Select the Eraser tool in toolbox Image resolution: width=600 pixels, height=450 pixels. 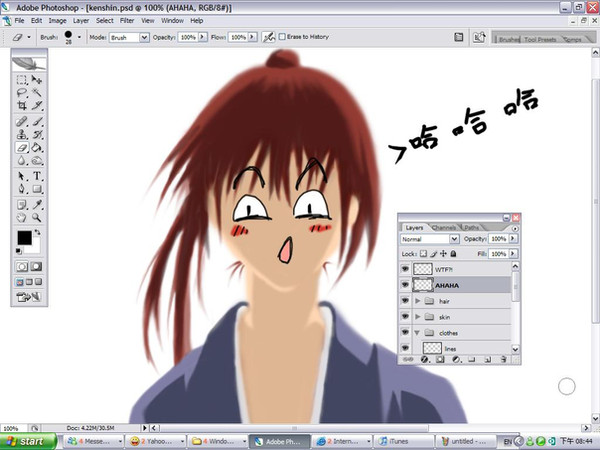22,147
